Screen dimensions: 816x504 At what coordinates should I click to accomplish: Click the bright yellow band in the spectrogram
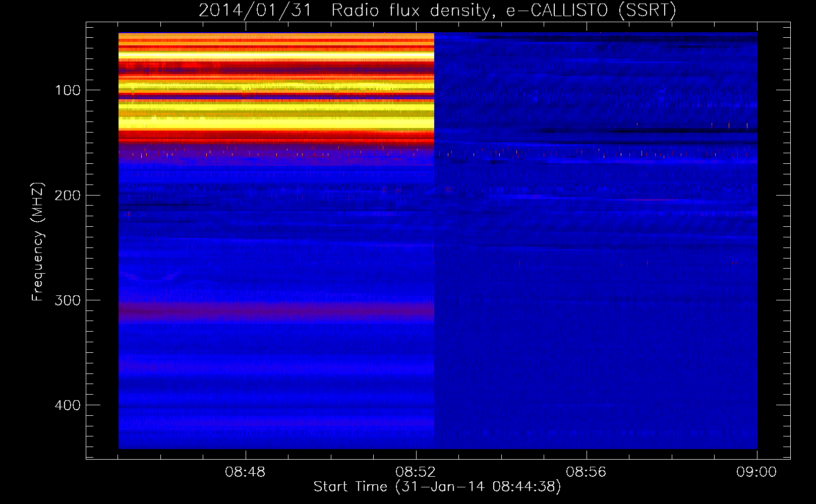click(276, 123)
